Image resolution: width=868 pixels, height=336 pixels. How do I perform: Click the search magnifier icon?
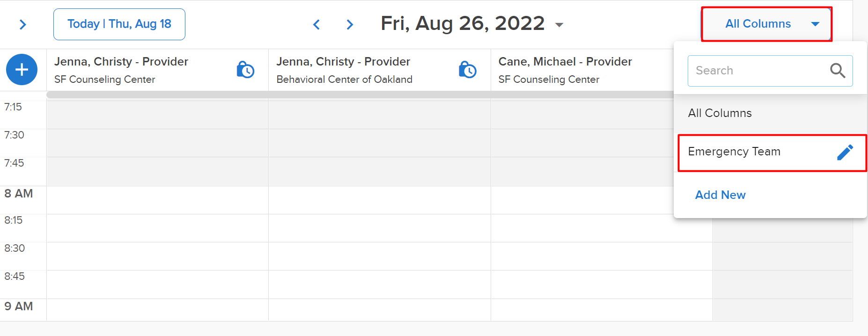[838, 71]
